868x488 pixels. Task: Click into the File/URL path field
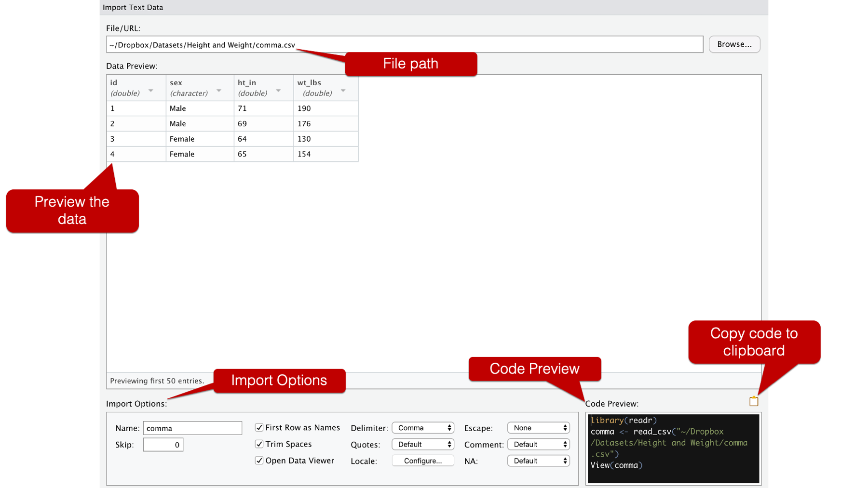pyautogui.click(x=405, y=44)
